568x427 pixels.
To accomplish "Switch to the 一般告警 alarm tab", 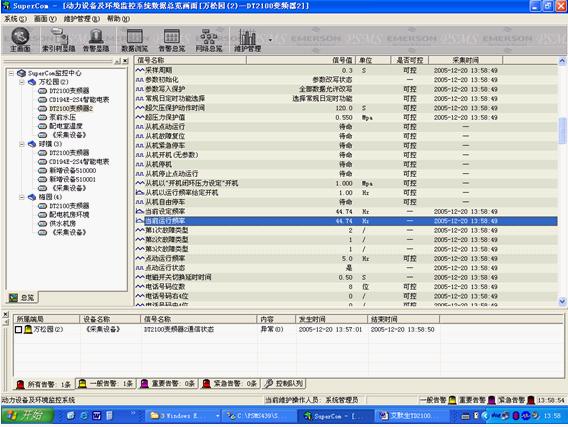I will click(106, 384).
